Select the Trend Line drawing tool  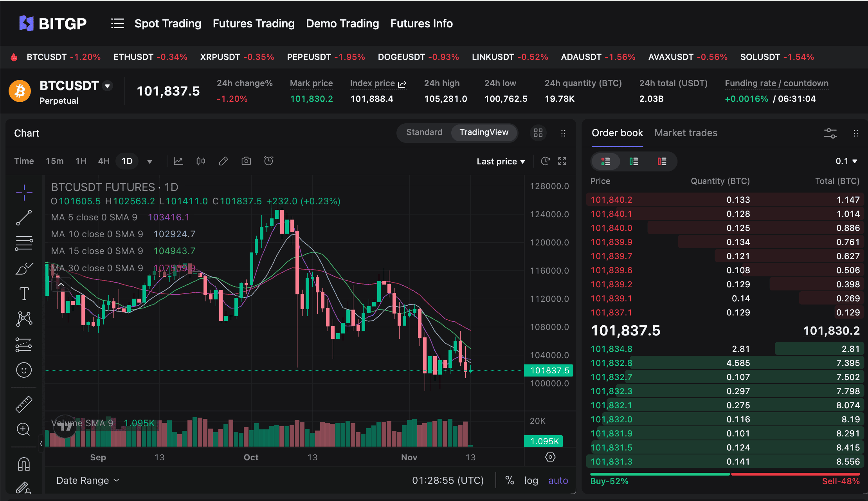click(23, 218)
